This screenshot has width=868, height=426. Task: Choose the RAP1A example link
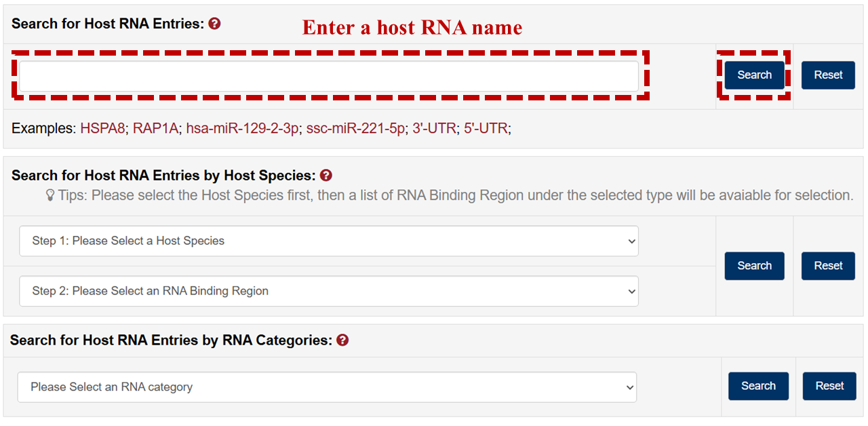coord(156,128)
